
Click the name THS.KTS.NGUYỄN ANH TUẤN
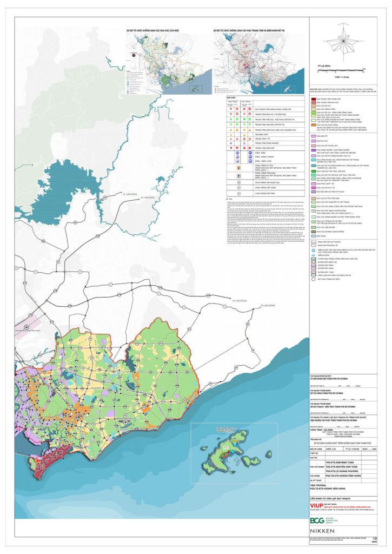pos(342,467)
